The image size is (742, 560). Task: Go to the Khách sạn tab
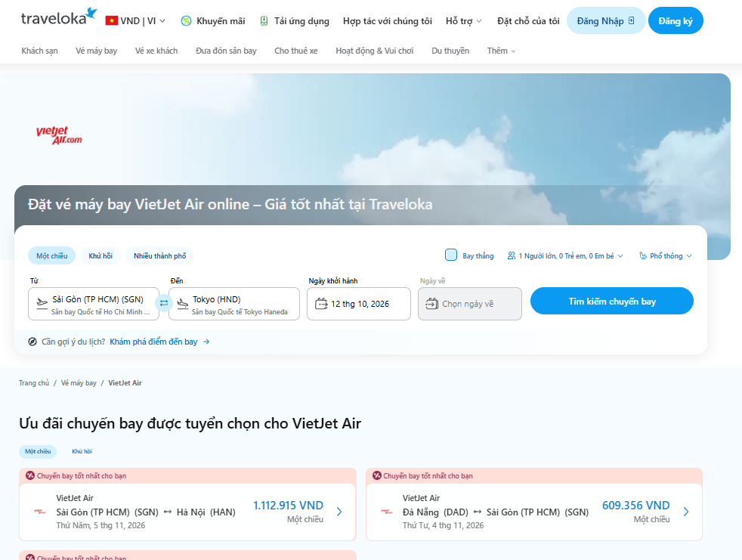40,51
